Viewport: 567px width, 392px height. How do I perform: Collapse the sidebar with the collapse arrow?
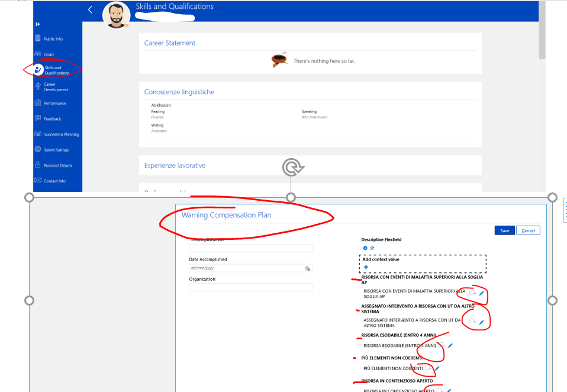[37, 24]
